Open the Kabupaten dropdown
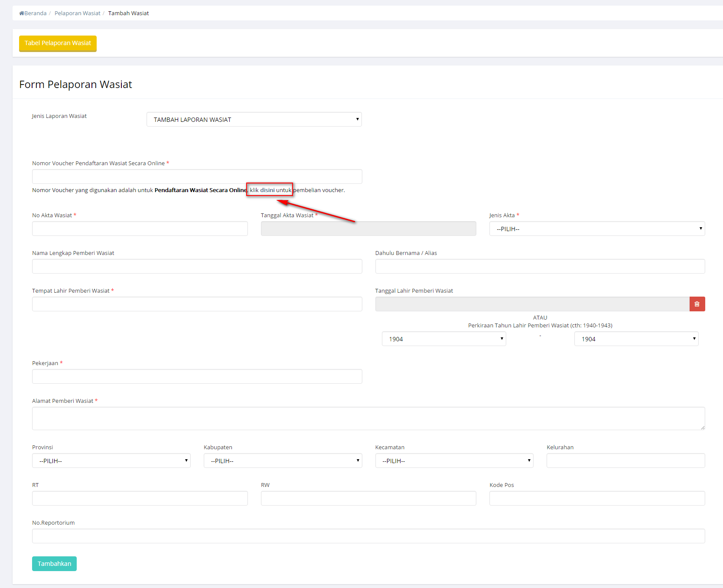Viewport: 723px width, 588px height. 283,461
